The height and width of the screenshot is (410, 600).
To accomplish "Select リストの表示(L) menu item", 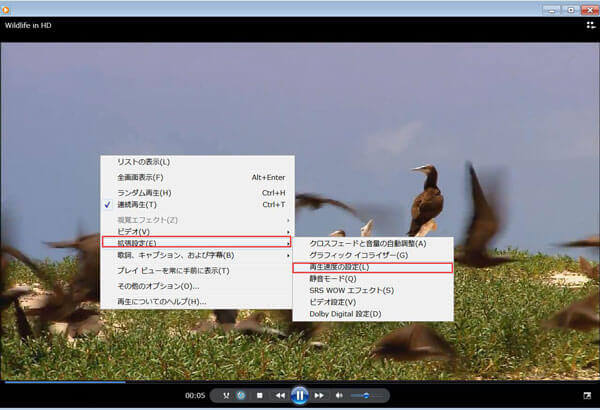I will click(x=197, y=162).
